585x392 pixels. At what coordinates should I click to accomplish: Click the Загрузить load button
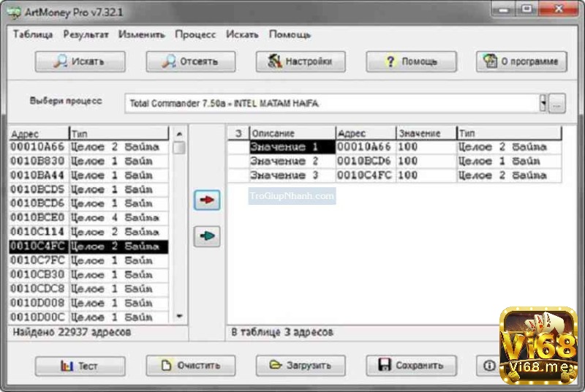[x=301, y=366]
